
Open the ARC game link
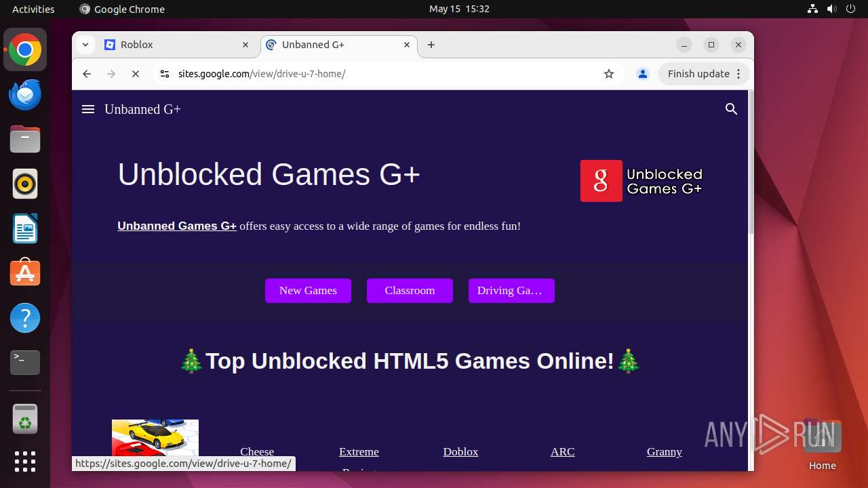pos(562,452)
